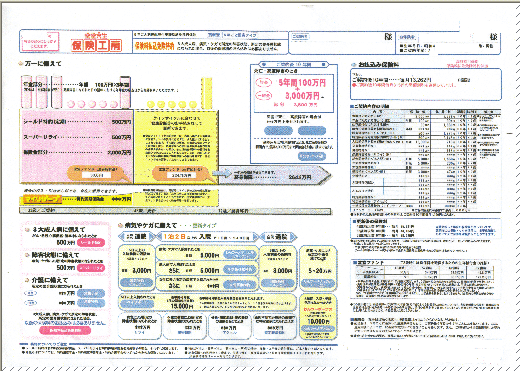Click the blue button in the 15,000円 row

point(137,304)
